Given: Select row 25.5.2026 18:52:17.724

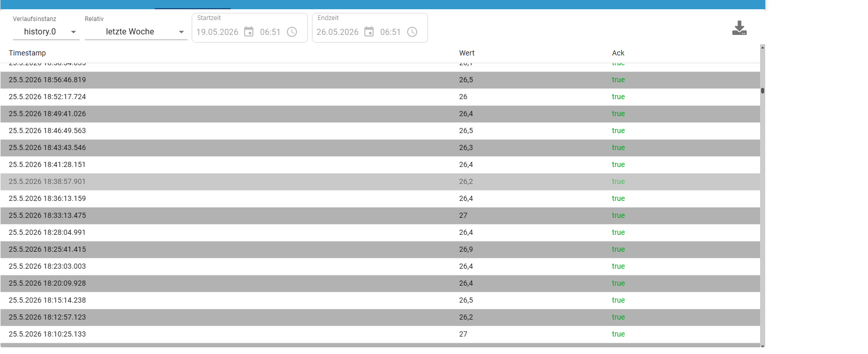Looking at the screenshot, I should 380,97.
